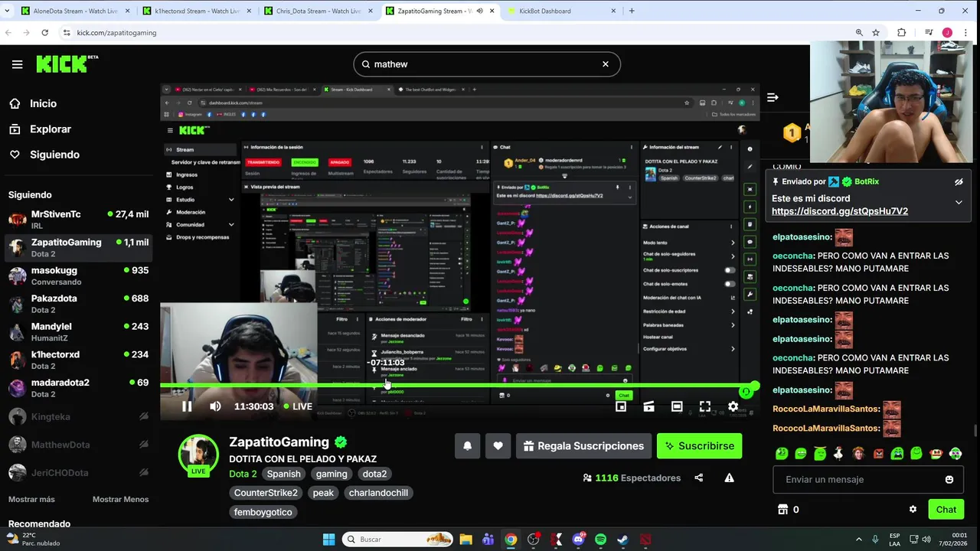Open a new browser tab

coord(632,11)
